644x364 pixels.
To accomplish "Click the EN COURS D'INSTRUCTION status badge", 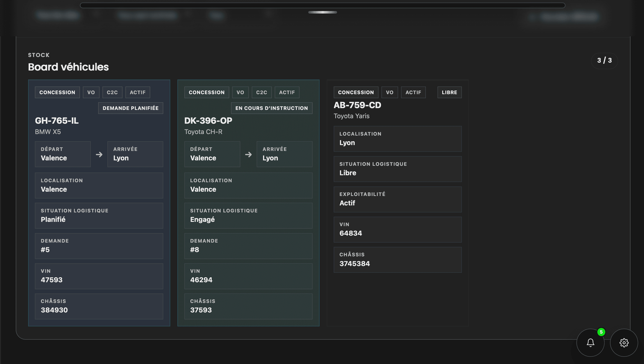I will point(272,108).
